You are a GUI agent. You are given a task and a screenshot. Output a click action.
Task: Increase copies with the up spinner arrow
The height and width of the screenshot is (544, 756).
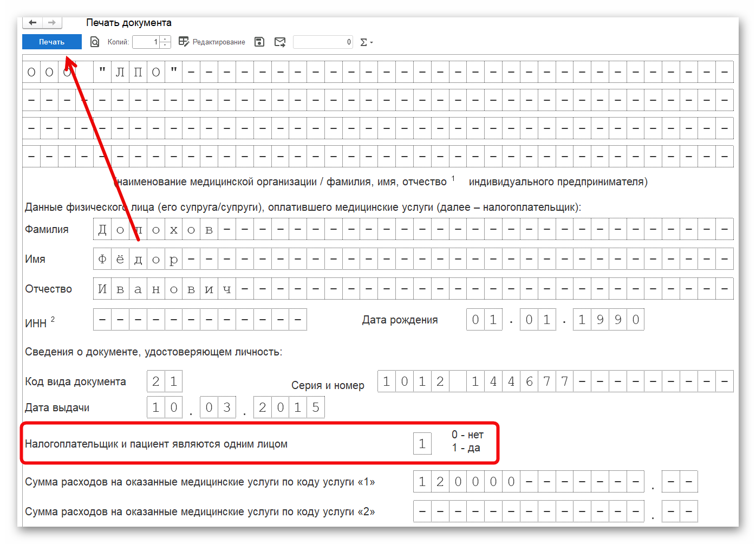(165, 39)
